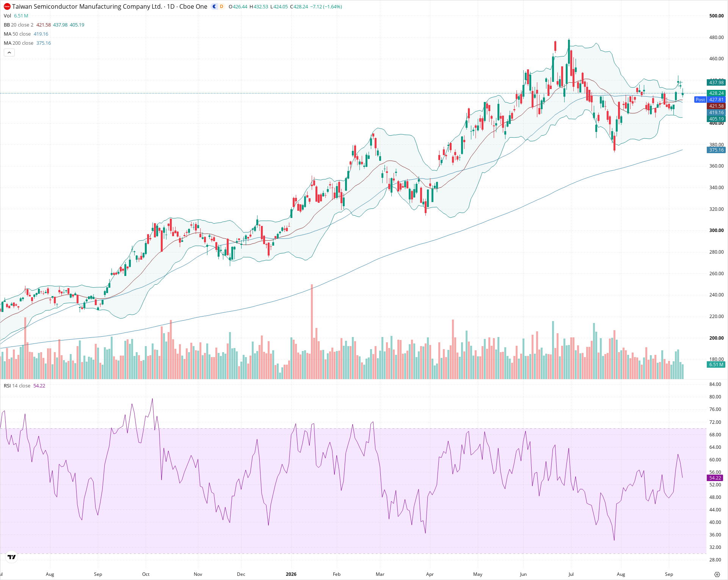
Task: Click the 300.00 price scale label
Action: tap(716, 230)
